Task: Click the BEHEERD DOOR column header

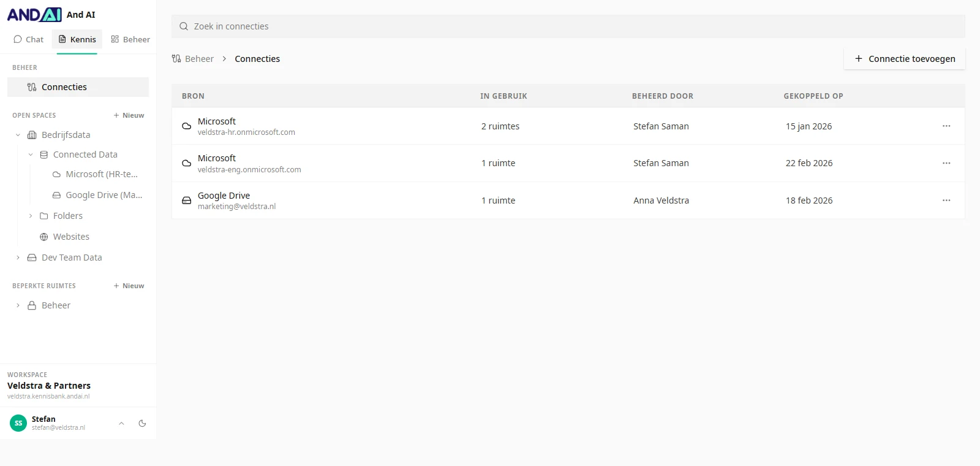Action: click(663, 96)
